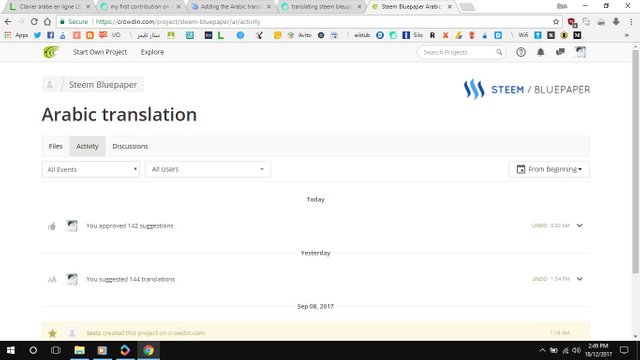Open the Twitter bookmark icon
The height and width of the screenshot is (360, 640).
(38, 36)
